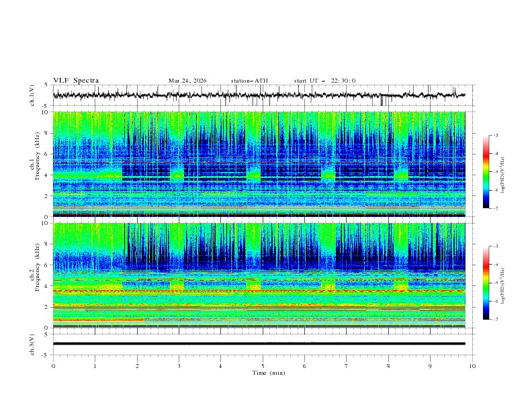Click the "5" tick on the ch.1(V) axis
This screenshot has width=532, height=411.
(x=46, y=85)
